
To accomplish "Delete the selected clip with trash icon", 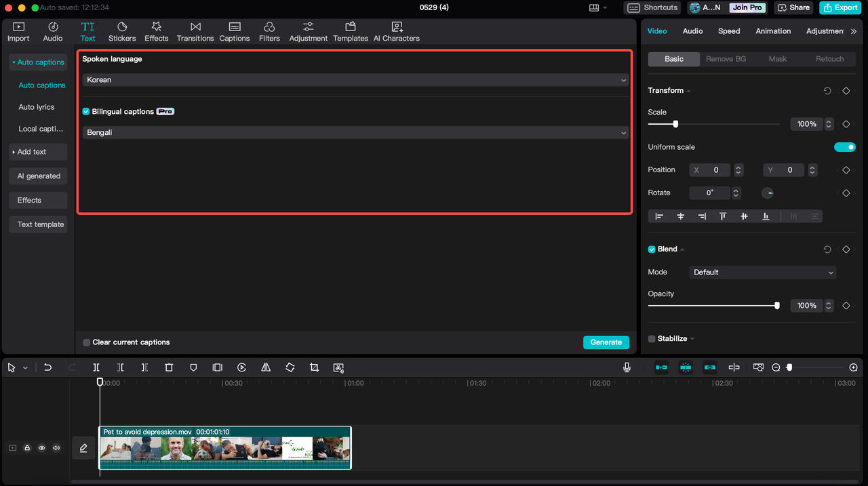I will 169,367.
